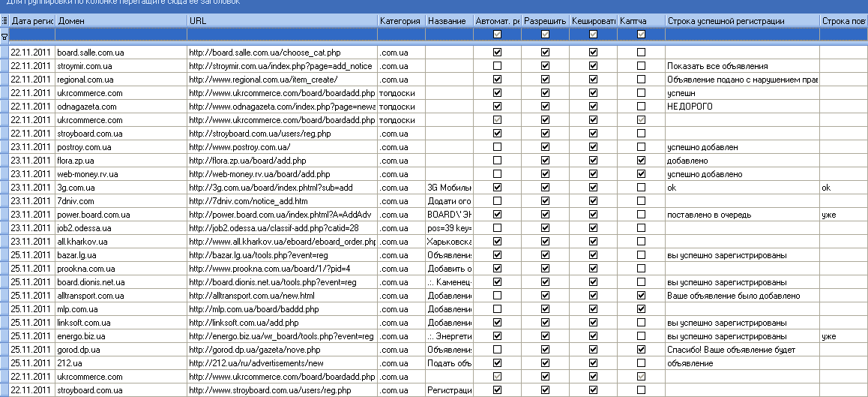868x397 pixels.
Task: Uncheck Каптча for alltransport.com.ua row
Action: click(x=641, y=296)
